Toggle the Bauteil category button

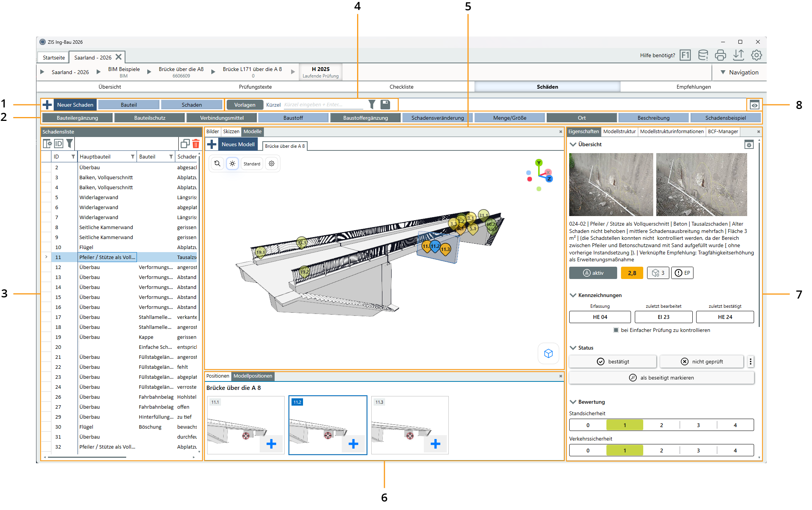[x=129, y=105]
